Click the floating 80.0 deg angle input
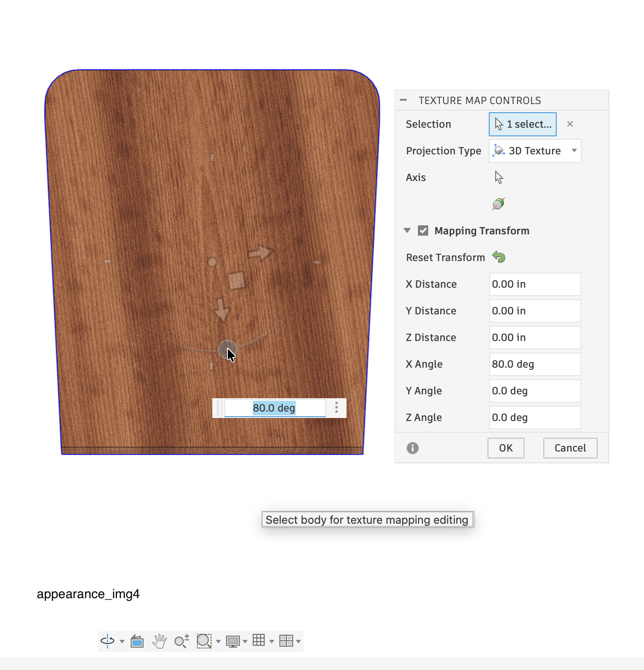 coord(275,408)
